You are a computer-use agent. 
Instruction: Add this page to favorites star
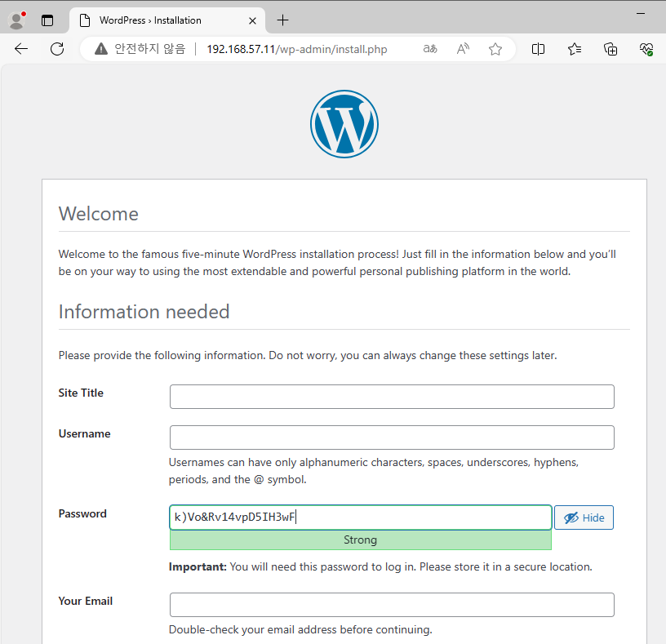click(495, 49)
